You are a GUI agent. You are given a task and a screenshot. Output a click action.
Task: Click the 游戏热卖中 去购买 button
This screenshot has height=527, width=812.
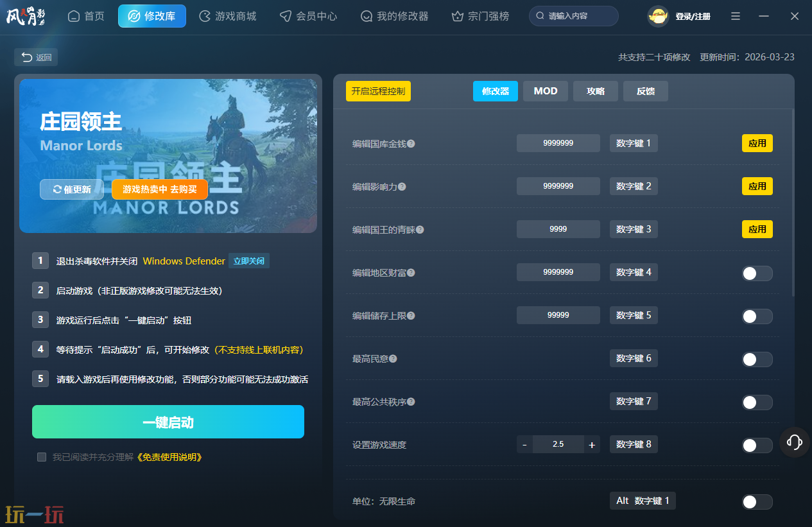[160, 189]
